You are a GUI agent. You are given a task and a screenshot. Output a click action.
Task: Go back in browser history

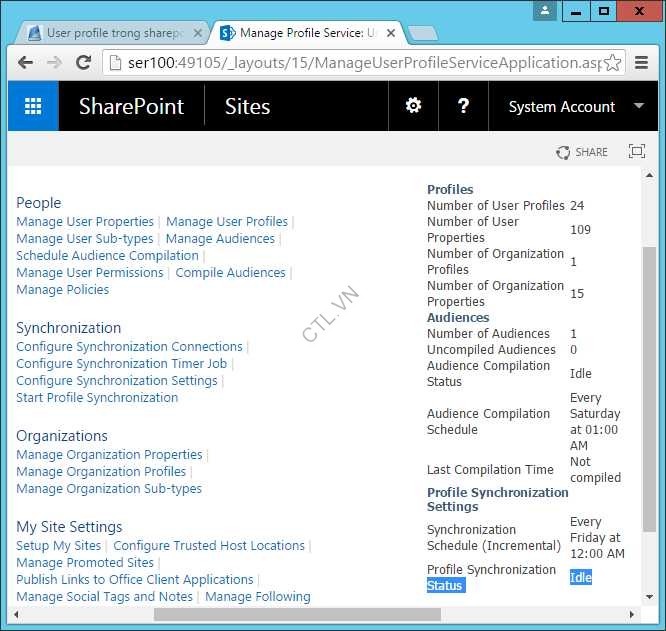[25, 63]
